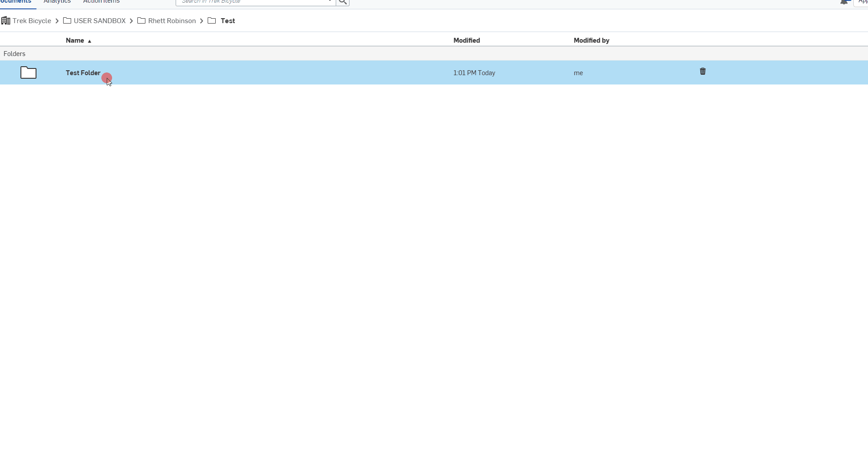The height and width of the screenshot is (458, 868).
Task: Click the Test breadcrumb folder icon
Action: click(x=212, y=20)
